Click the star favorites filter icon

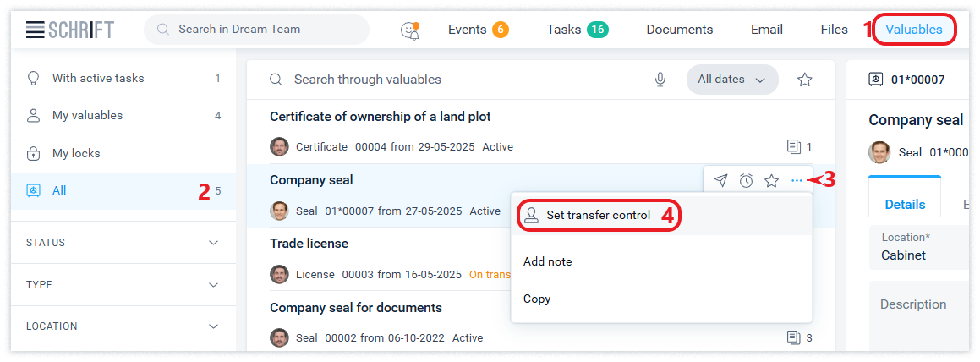click(805, 80)
